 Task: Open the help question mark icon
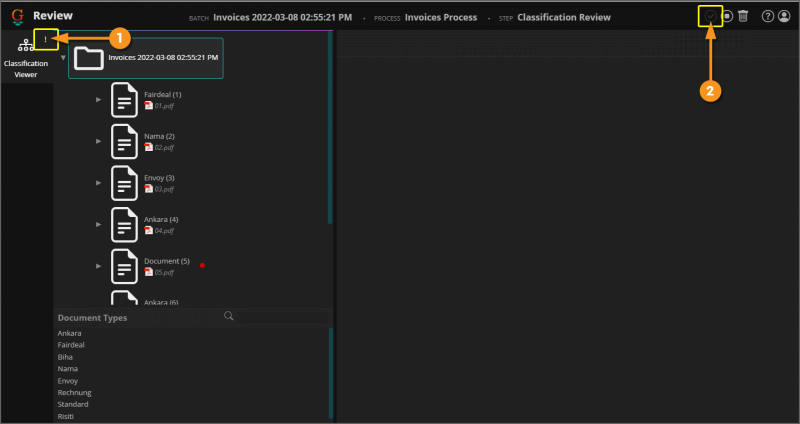coord(767,17)
